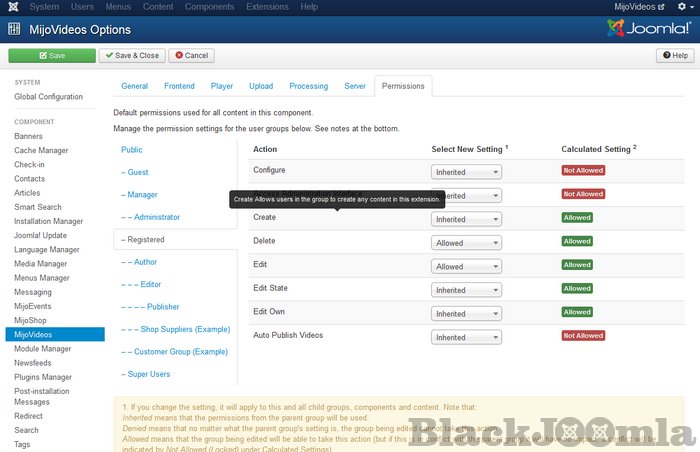Cancel the options editing
The image size is (700, 452).
click(x=191, y=56)
